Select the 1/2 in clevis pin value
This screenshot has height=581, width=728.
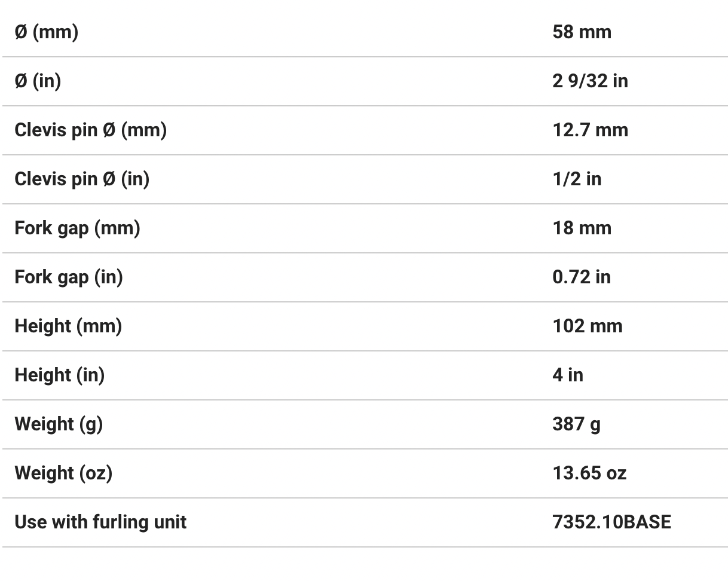(x=577, y=179)
